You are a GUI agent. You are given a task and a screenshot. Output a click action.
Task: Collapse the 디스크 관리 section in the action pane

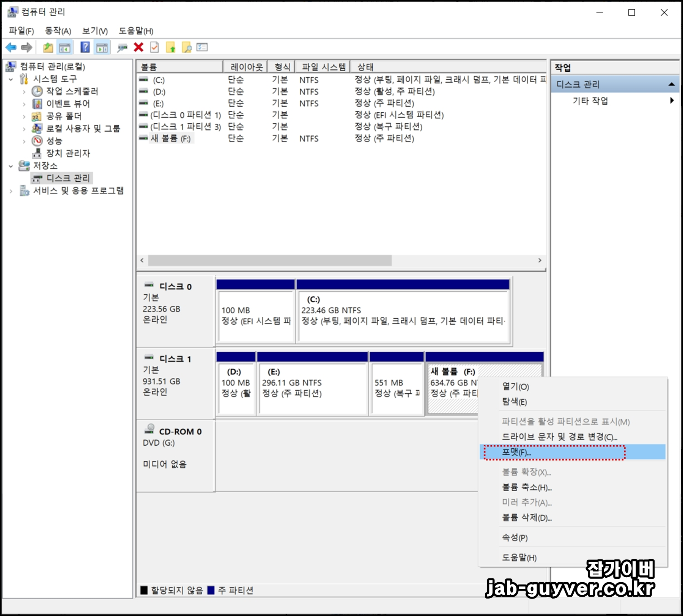[672, 84]
